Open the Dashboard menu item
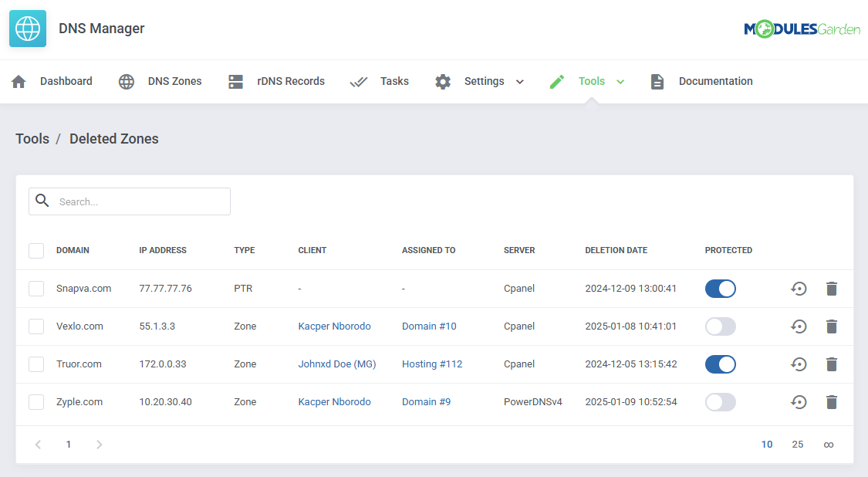This screenshot has height=477, width=868. pyautogui.click(x=66, y=82)
